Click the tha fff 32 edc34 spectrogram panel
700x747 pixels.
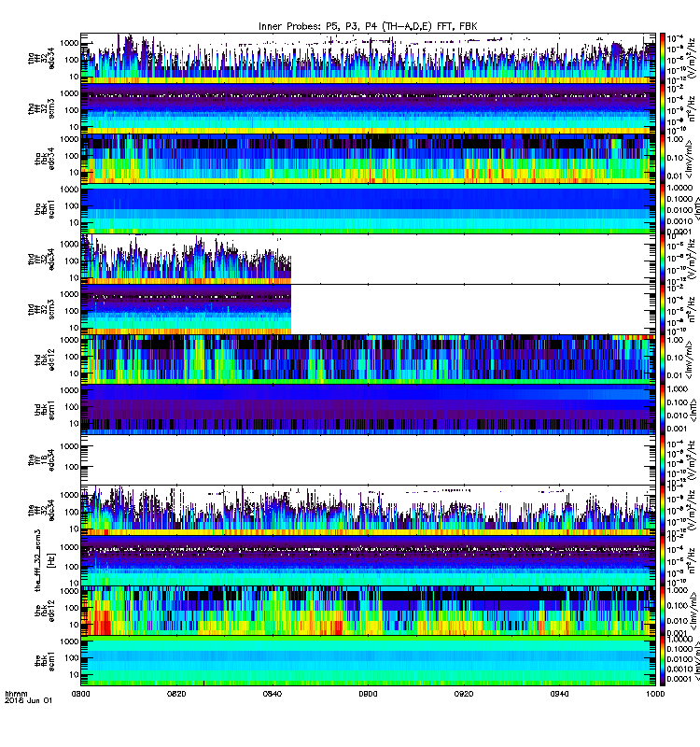point(368,58)
